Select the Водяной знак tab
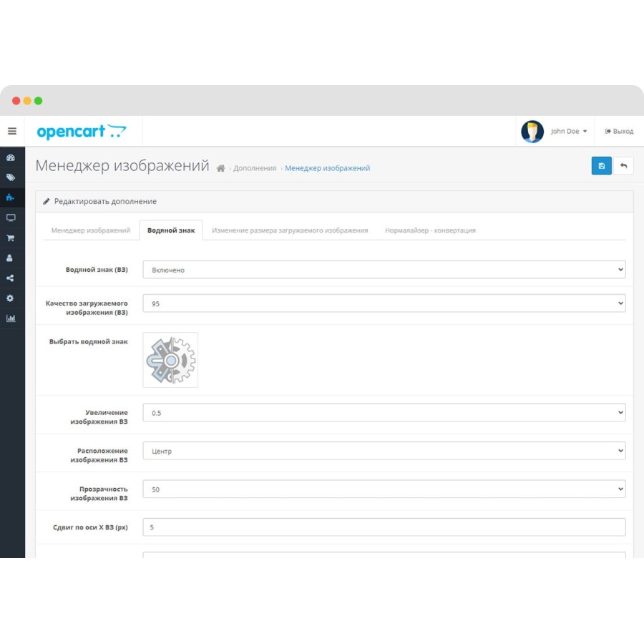Viewport: 644px width, 644px height. pos(171,230)
